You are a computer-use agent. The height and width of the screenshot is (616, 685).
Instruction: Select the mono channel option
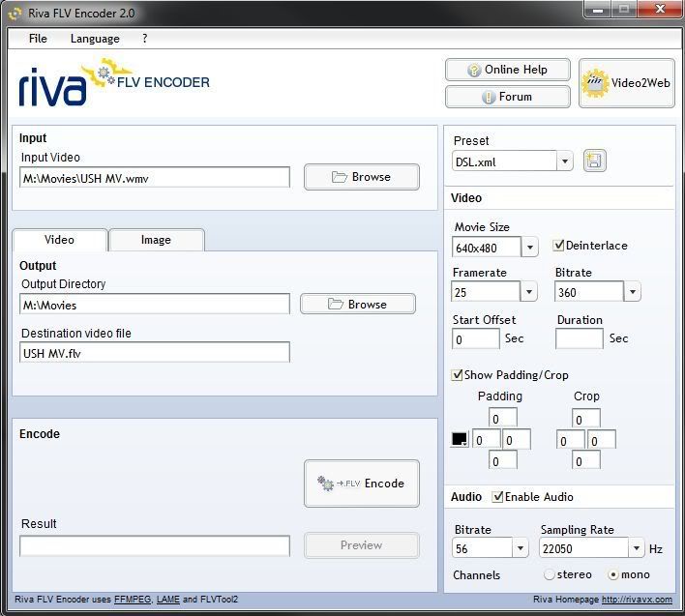(x=612, y=574)
